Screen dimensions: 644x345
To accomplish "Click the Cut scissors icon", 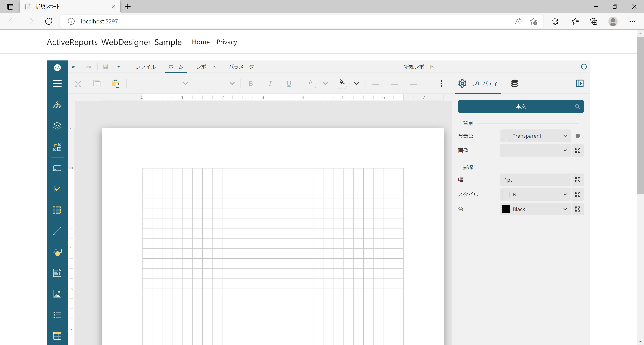I will (x=78, y=83).
